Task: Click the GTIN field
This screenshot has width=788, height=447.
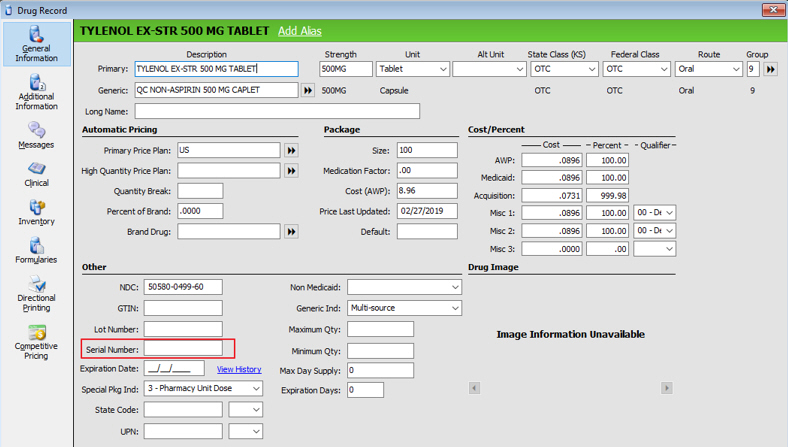Action: (x=183, y=308)
